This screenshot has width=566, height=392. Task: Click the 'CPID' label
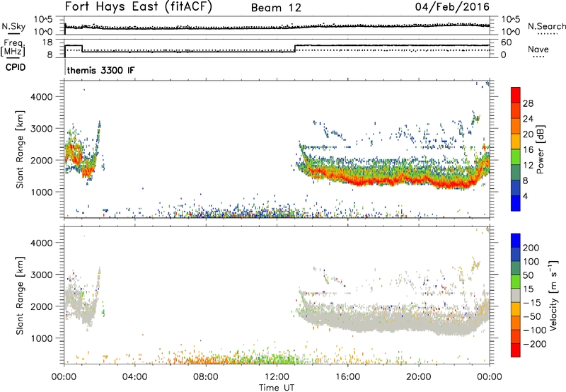(x=16, y=67)
